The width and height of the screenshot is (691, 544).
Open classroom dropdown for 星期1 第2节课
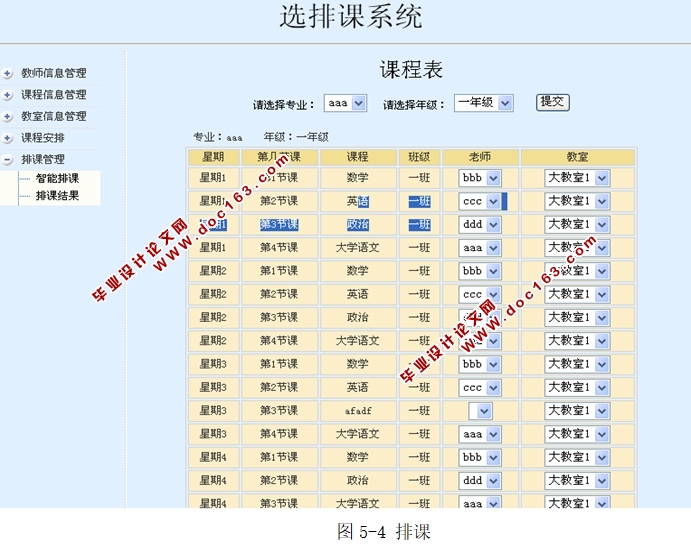pos(577,201)
